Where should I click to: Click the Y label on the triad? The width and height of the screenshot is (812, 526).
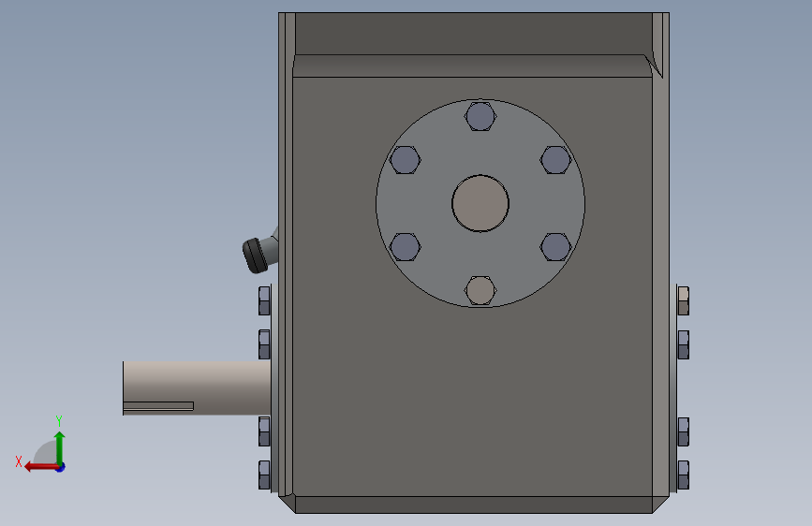click(59, 420)
